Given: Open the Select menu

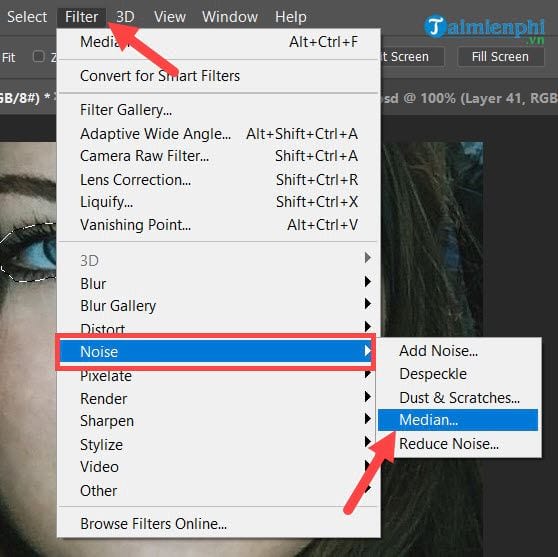Looking at the screenshot, I should (27, 17).
